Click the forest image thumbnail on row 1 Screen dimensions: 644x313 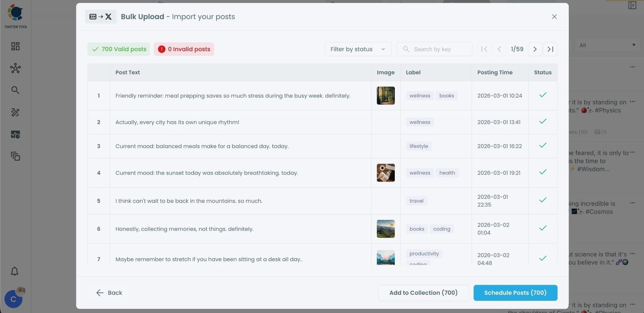point(385,95)
